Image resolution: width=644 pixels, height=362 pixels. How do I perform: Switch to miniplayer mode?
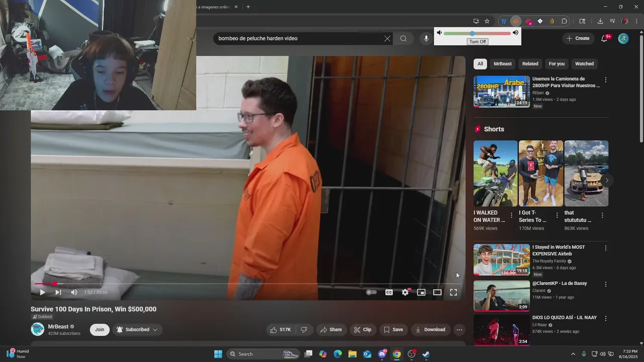422,292
